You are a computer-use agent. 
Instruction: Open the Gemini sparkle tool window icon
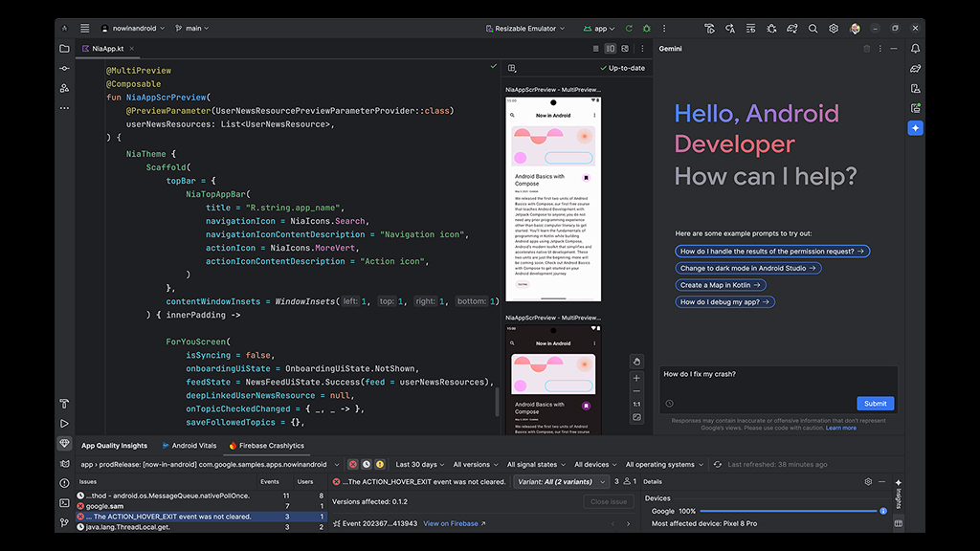pos(916,128)
